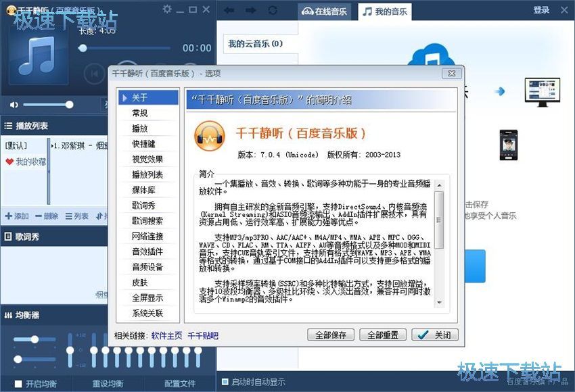Screen dimensions: 575x392
Task: Click the blue cloud music icon
Action: tap(431, 55)
